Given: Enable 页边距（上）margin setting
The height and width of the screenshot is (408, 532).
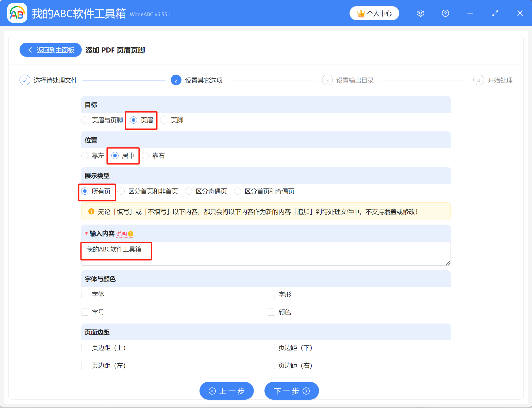Looking at the screenshot, I should (x=85, y=348).
